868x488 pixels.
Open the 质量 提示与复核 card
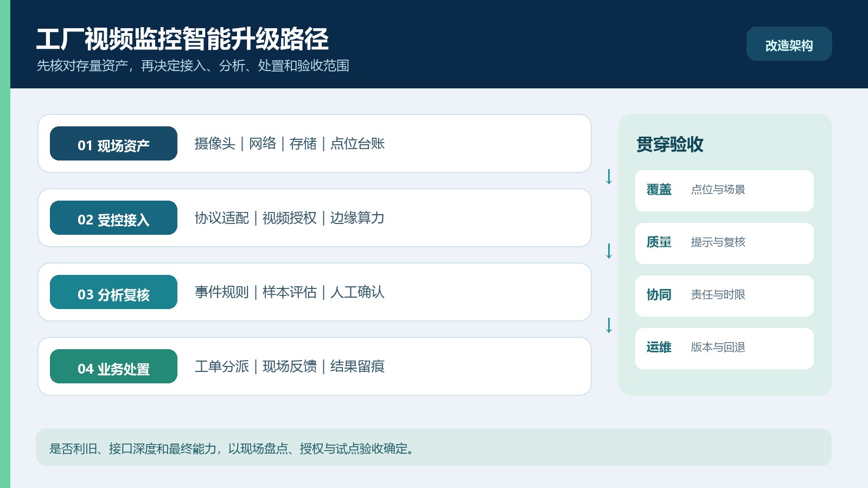pyautogui.click(x=724, y=243)
